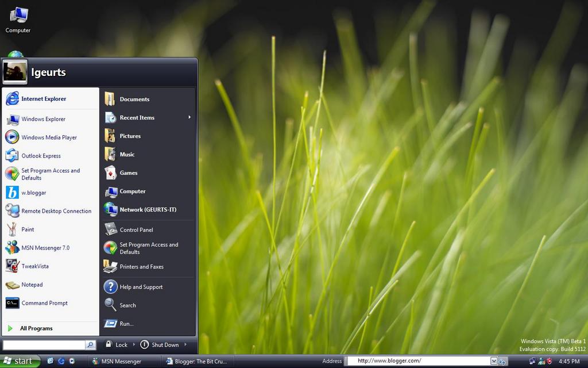Launch Internet Explorer from Quick Launch
Image resolution: width=588 pixels, height=368 pixels.
pyautogui.click(x=61, y=361)
